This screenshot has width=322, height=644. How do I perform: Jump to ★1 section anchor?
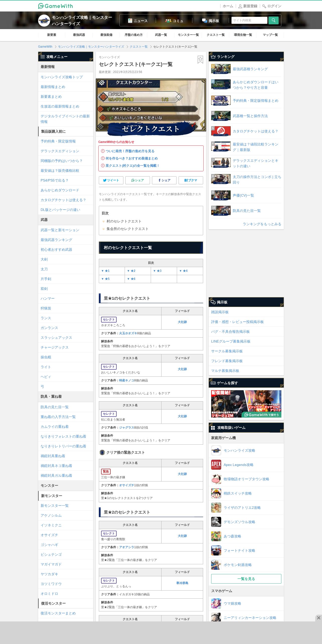(x=106, y=271)
